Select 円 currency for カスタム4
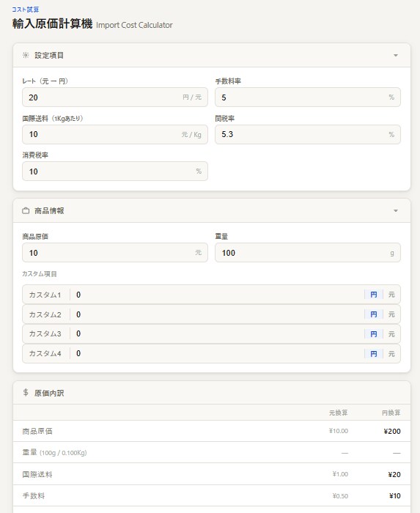The width and height of the screenshot is (420, 513). [x=374, y=354]
